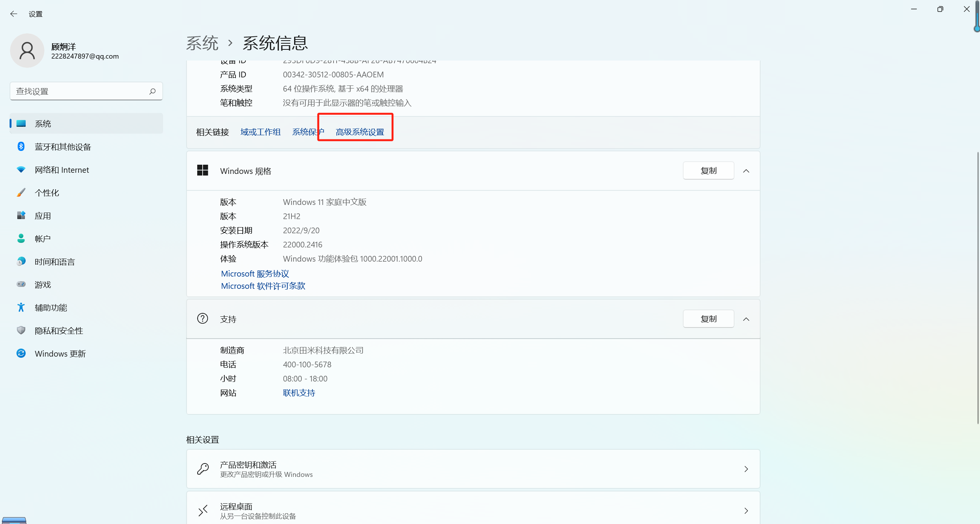Viewport: 980px width, 524px height.
Task: Open the 域或工作组 link
Action: tap(260, 132)
